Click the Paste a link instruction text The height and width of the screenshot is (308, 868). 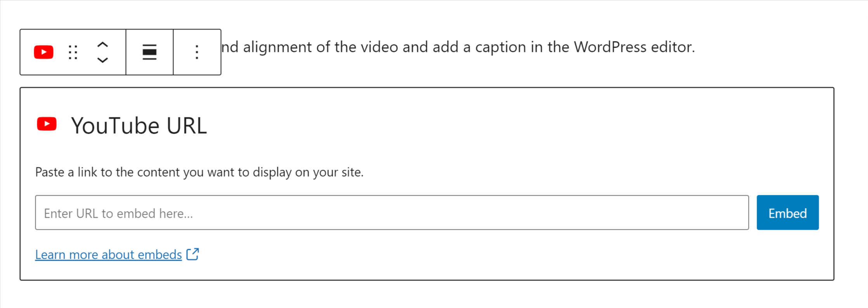(x=199, y=172)
